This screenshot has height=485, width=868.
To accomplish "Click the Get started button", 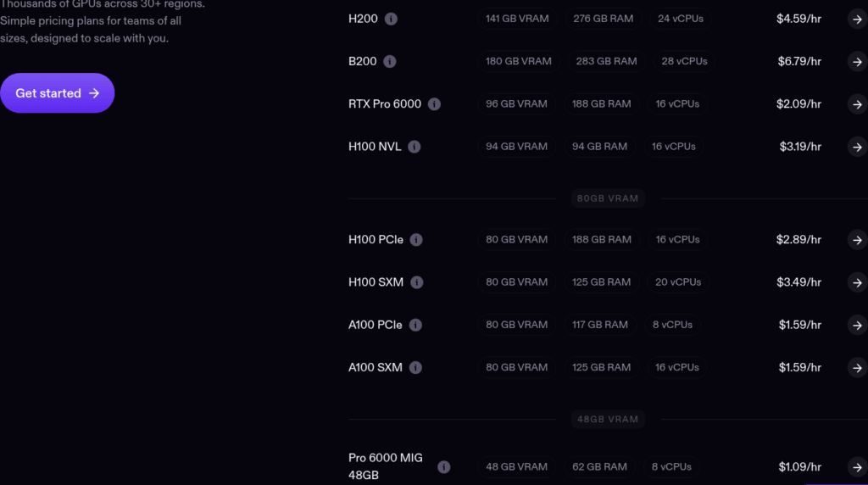I will (x=57, y=93).
